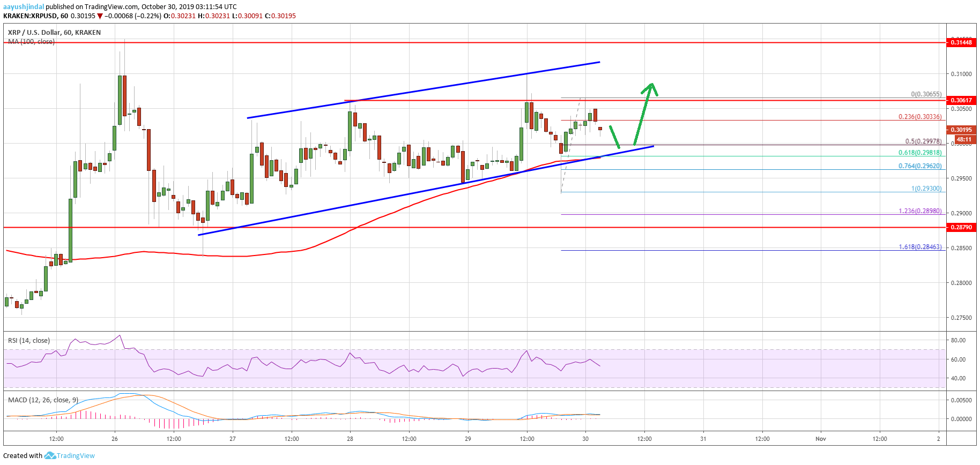Click the RSI (14, close) indicator label
The width and height of the screenshot is (980, 465).
[x=29, y=341]
